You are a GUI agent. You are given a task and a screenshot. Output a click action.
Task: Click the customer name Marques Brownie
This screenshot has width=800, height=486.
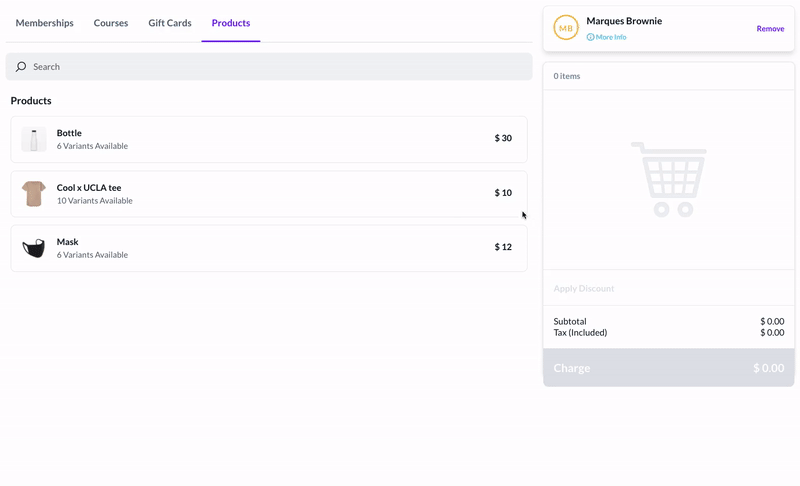point(624,21)
